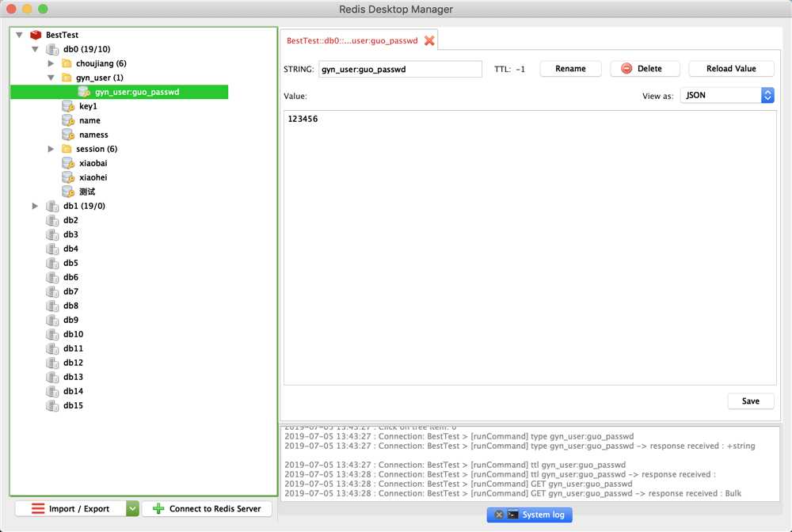The width and height of the screenshot is (792, 532).
Task: Click the gyn_user folder icon
Action: coord(67,78)
